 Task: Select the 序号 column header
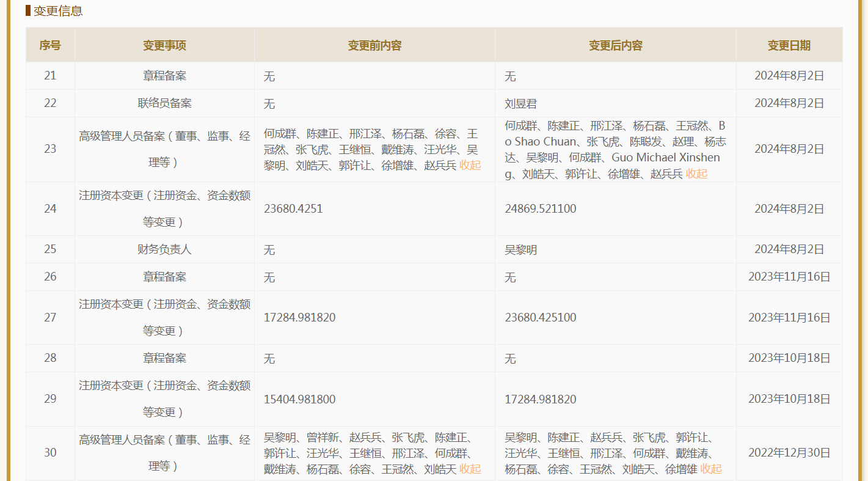pos(50,45)
